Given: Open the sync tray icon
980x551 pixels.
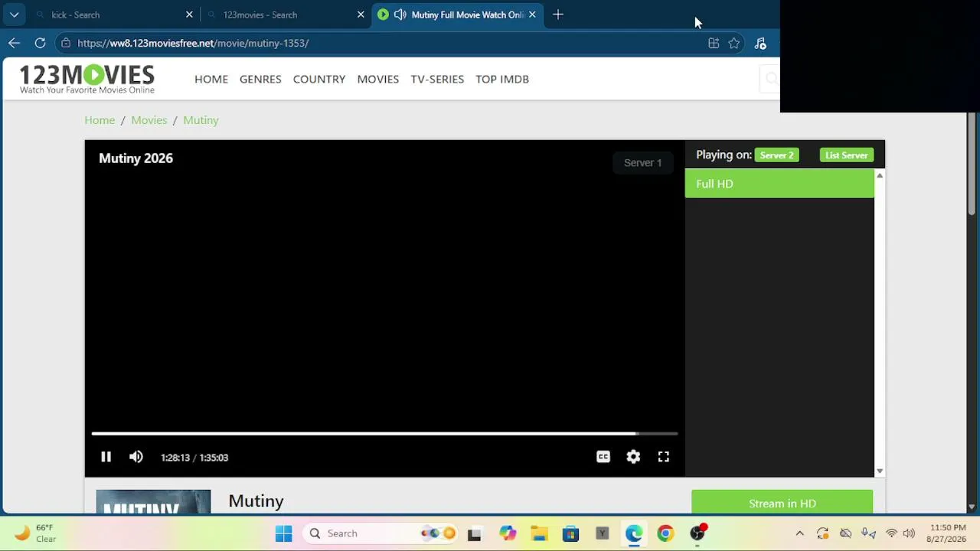Looking at the screenshot, I should tap(823, 533).
